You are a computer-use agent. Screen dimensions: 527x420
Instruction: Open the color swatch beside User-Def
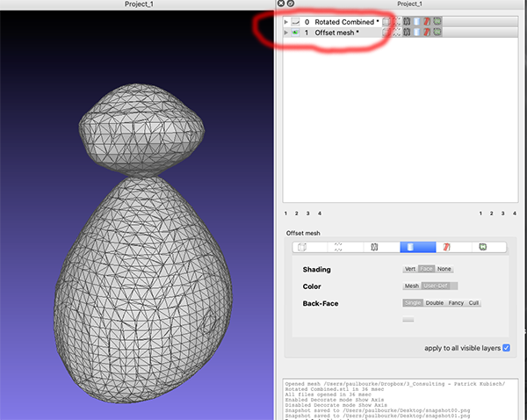click(454, 286)
